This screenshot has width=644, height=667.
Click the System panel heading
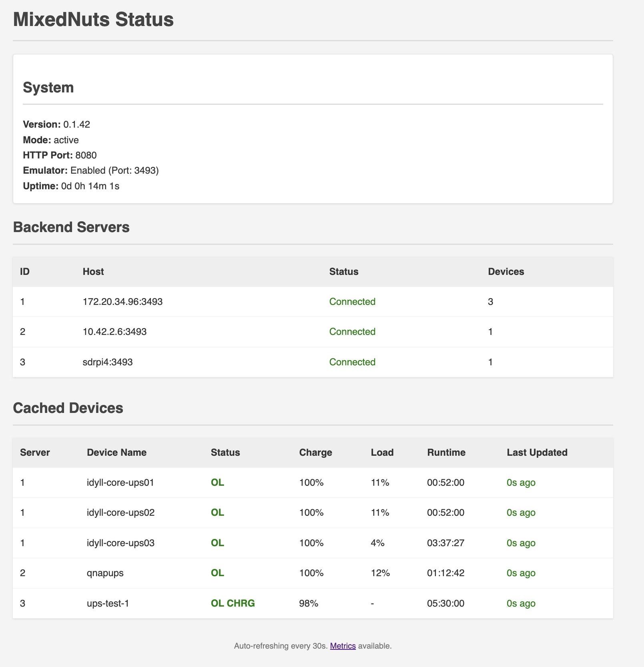[48, 87]
